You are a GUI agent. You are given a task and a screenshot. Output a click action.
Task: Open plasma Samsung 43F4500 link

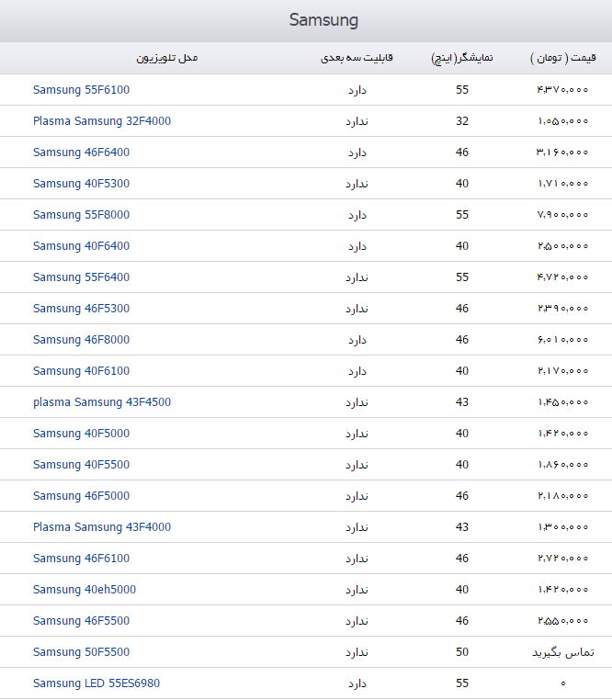[x=102, y=402]
